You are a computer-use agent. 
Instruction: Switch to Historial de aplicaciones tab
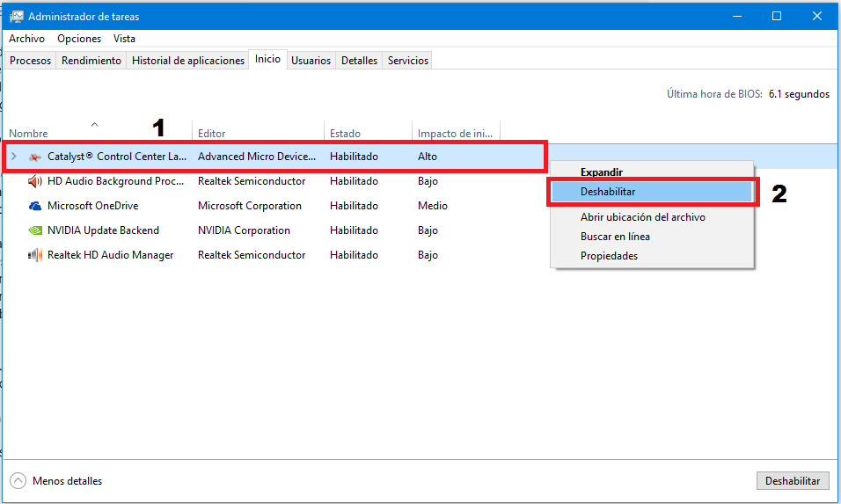[188, 61]
